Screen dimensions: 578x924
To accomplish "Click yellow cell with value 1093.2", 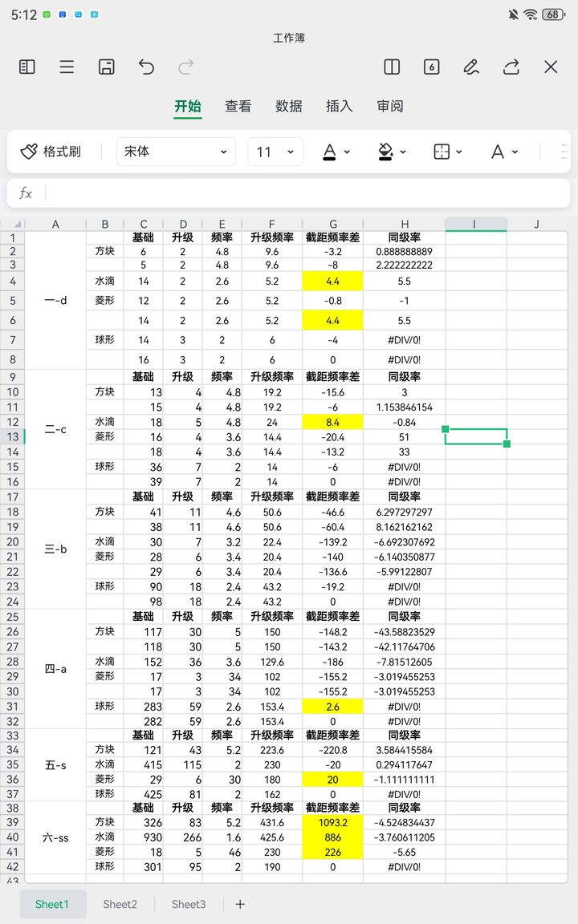I will click(333, 822).
